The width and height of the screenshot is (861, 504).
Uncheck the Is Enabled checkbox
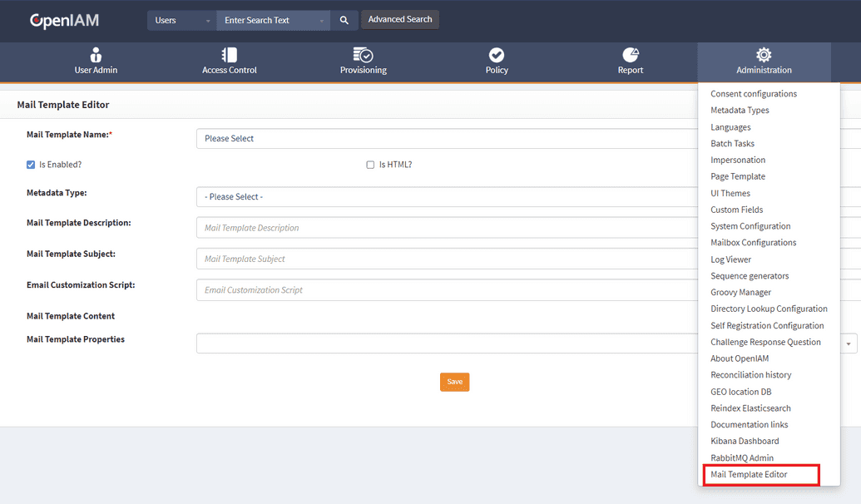pyautogui.click(x=31, y=165)
